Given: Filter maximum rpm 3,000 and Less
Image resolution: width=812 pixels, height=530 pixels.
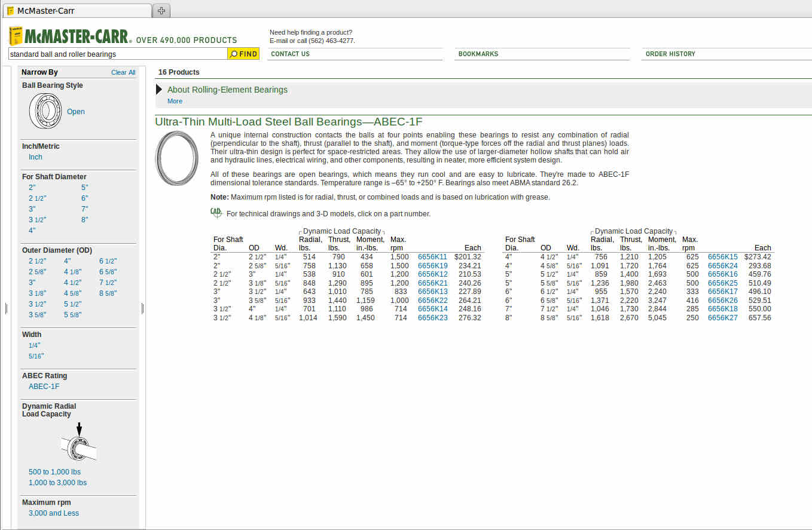Looking at the screenshot, I should point(54,513).
